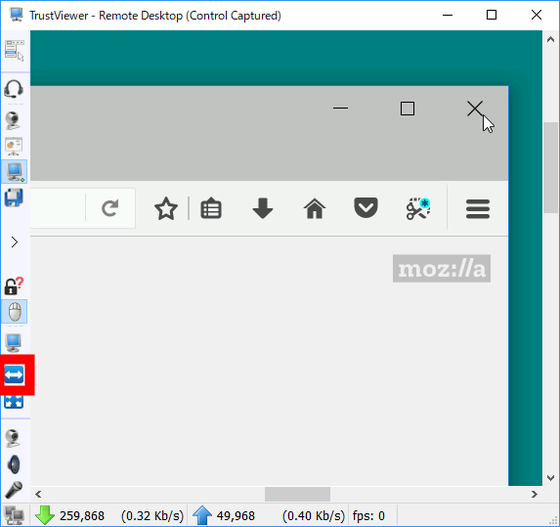The image size is (560, 527).
Task: Select the presentation board icon
Action: 14,146
